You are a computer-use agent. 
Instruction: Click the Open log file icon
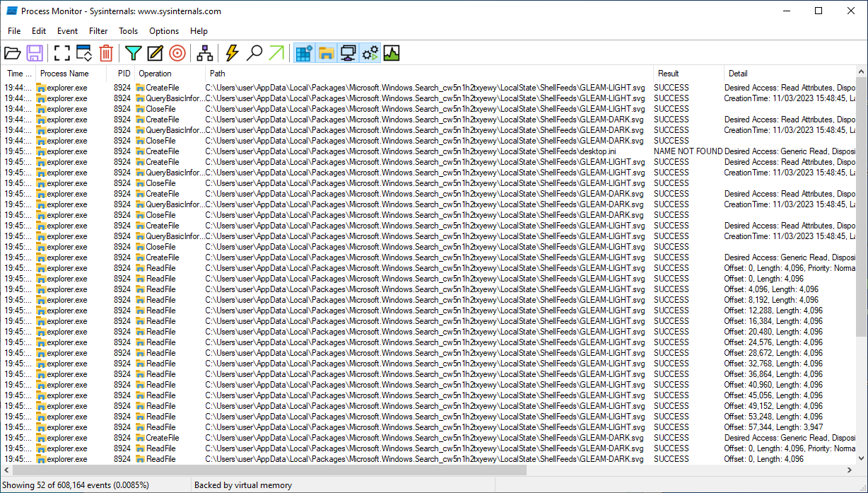(13, 53)
